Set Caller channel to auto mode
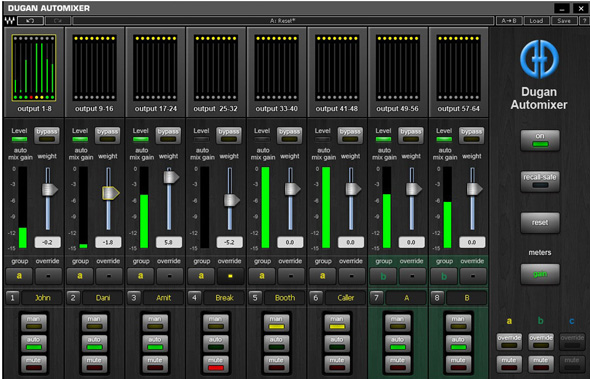Image resolution: width=590 pixels, height=379 pixels. click(337, 343)
